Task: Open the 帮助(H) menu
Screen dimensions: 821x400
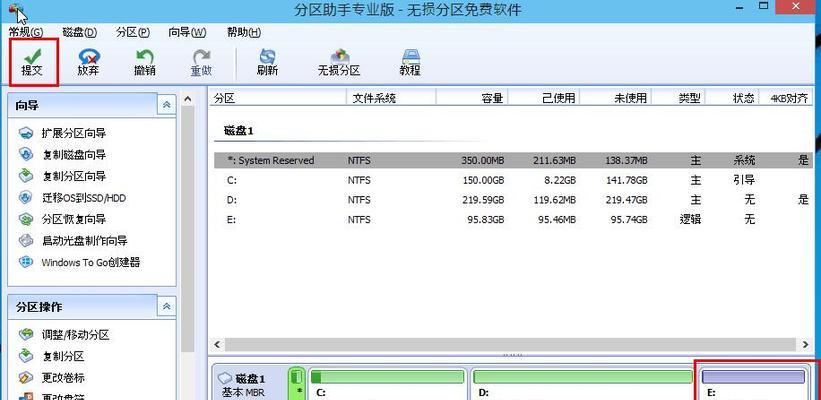Action: coord(244,32)
